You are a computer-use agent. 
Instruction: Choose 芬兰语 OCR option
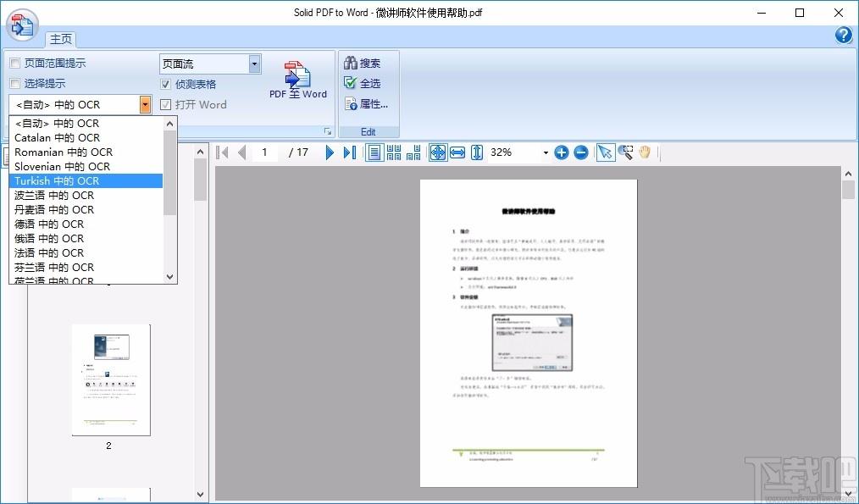[86, 268]
